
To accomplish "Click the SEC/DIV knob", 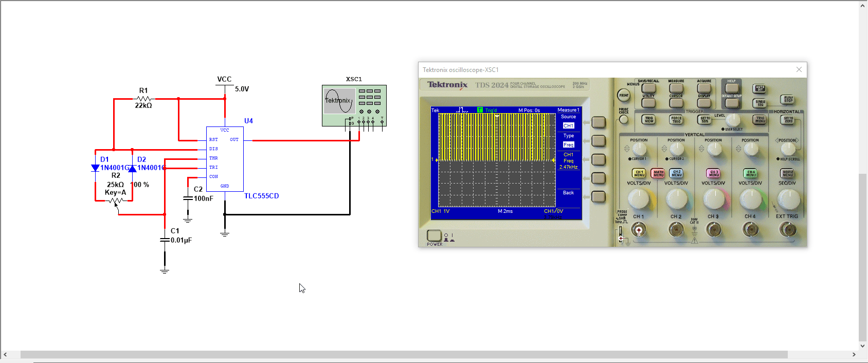I will [788, 199].
